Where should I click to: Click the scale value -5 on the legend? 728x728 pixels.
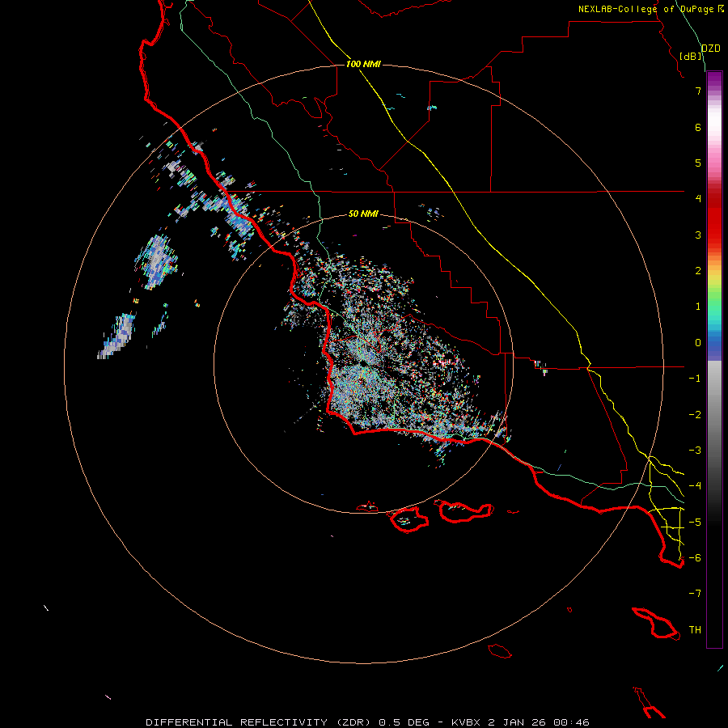click(x=695, y=523)
